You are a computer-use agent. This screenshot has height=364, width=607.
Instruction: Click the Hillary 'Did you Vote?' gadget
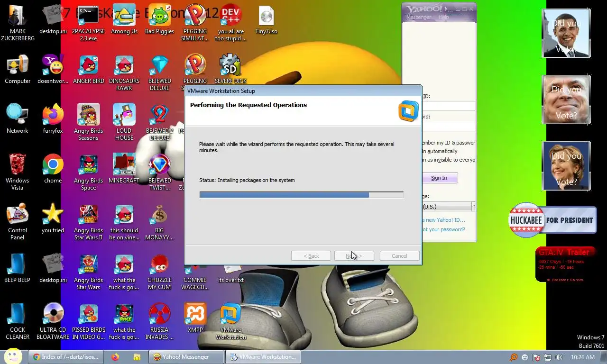pyautogui.click(x=566, y=166)
